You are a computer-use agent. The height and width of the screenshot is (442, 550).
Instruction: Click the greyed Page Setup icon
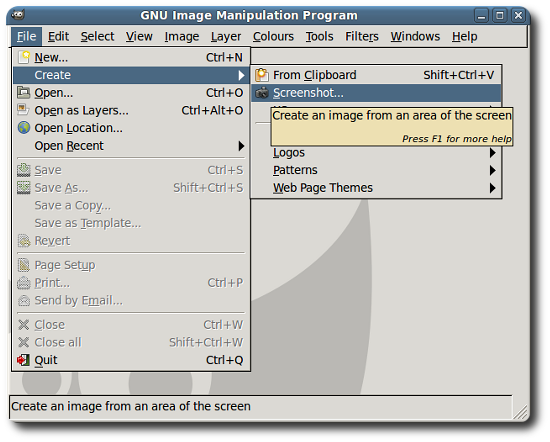point(24,265)
